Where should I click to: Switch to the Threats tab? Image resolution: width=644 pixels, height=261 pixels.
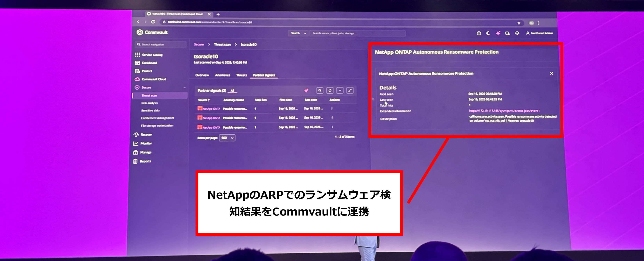[x=242, y=75]
